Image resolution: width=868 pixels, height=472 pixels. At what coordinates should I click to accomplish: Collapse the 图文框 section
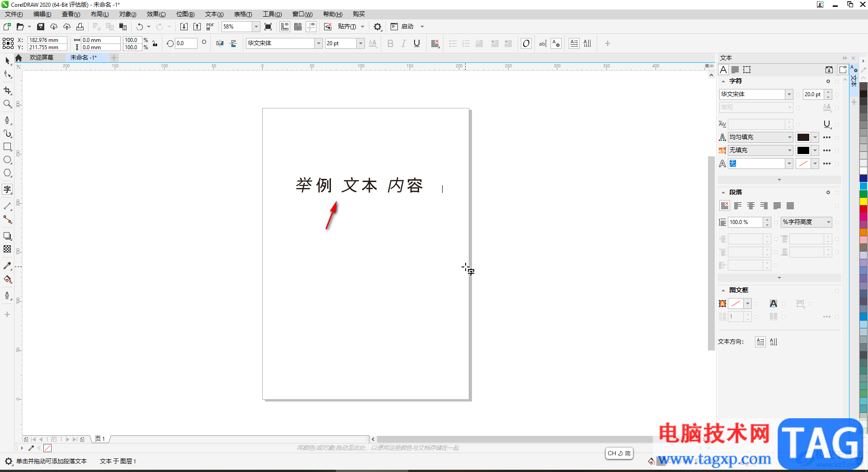(x=723, y=290)
